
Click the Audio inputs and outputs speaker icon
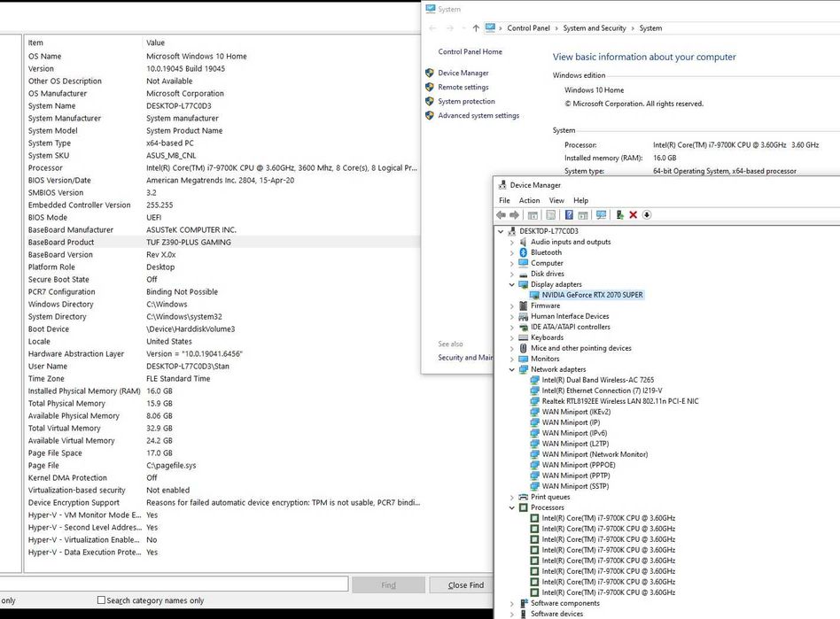pos(524,242)
